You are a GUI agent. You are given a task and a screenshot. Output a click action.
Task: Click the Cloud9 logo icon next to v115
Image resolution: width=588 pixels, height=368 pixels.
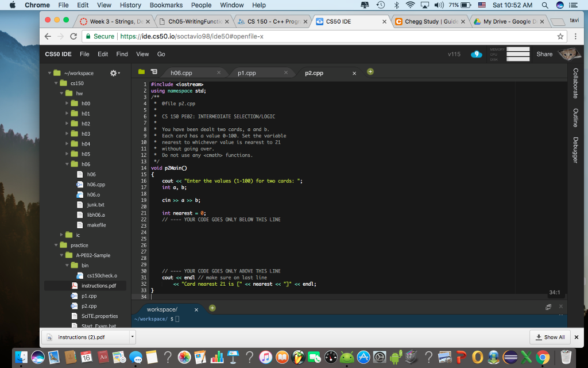pos(476,54)
